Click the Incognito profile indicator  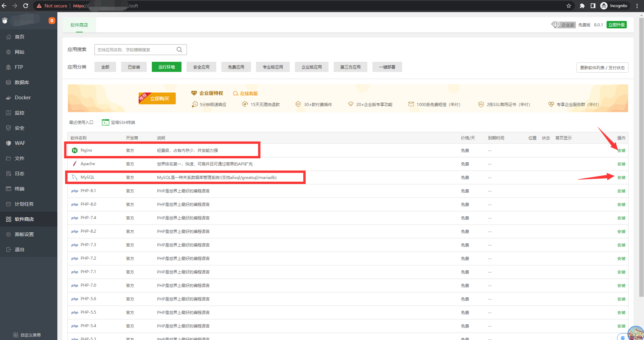click(x=614, y=6)
